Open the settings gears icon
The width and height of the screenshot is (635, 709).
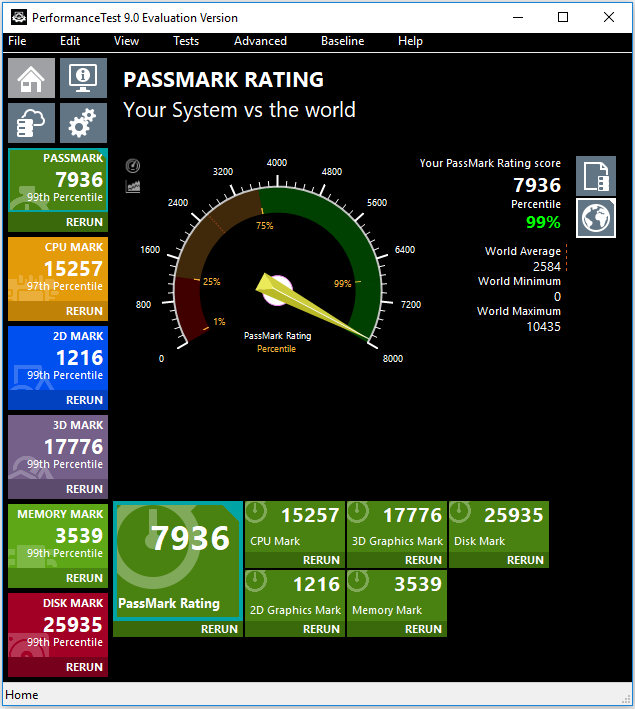click(83, 123)
